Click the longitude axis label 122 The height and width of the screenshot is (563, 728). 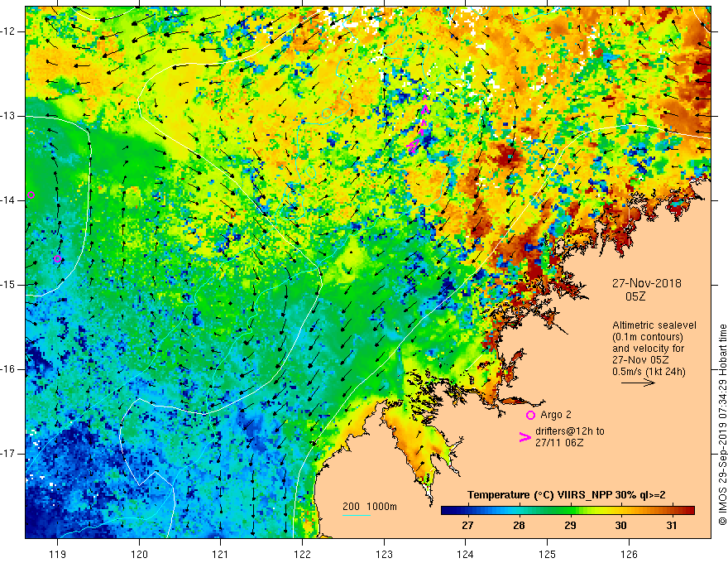click(x=302, y=554)
